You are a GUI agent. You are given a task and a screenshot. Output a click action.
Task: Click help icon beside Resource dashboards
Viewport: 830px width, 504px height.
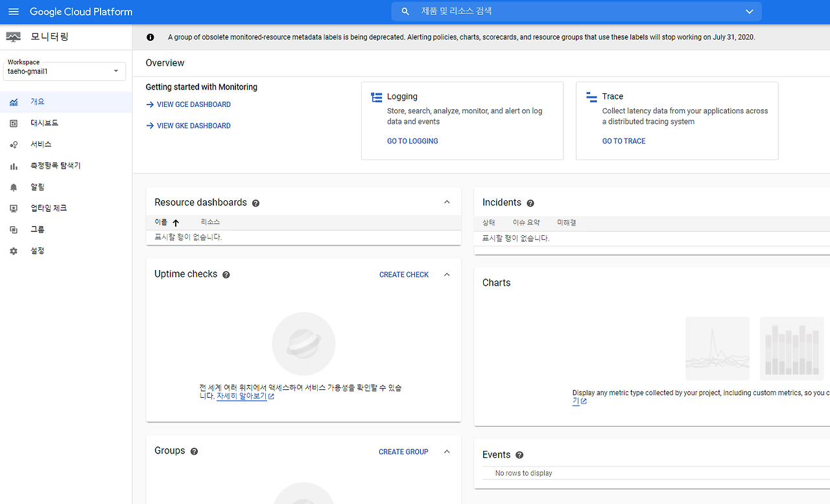[x=255, y=203]
